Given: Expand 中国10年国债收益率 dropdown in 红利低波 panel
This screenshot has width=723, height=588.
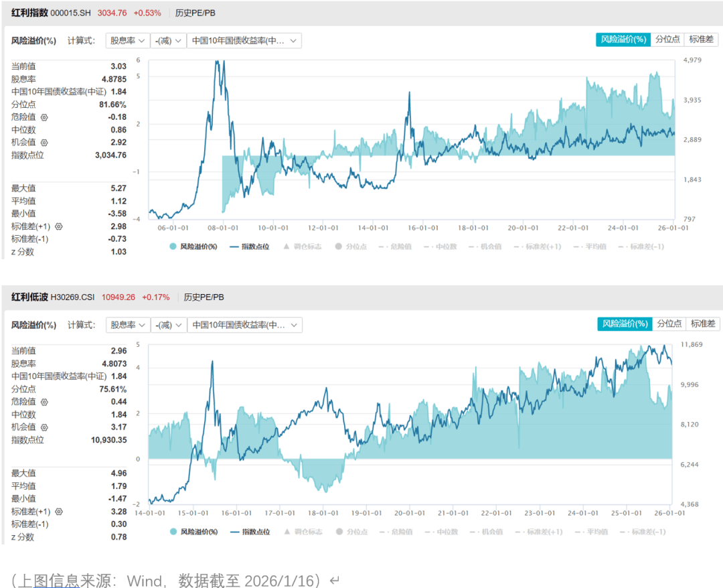Looking at the screenshot, I should click(244, 325).
